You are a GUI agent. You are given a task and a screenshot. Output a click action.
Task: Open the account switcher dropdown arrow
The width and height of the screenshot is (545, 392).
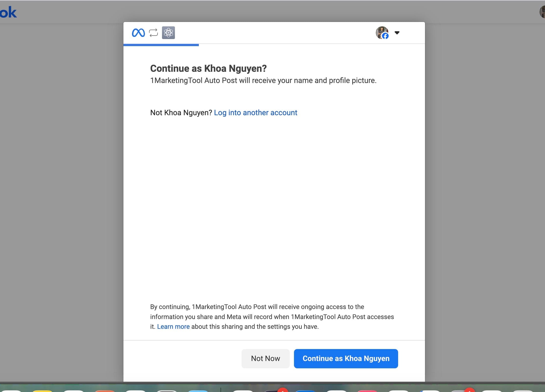(x=397, y=33)
